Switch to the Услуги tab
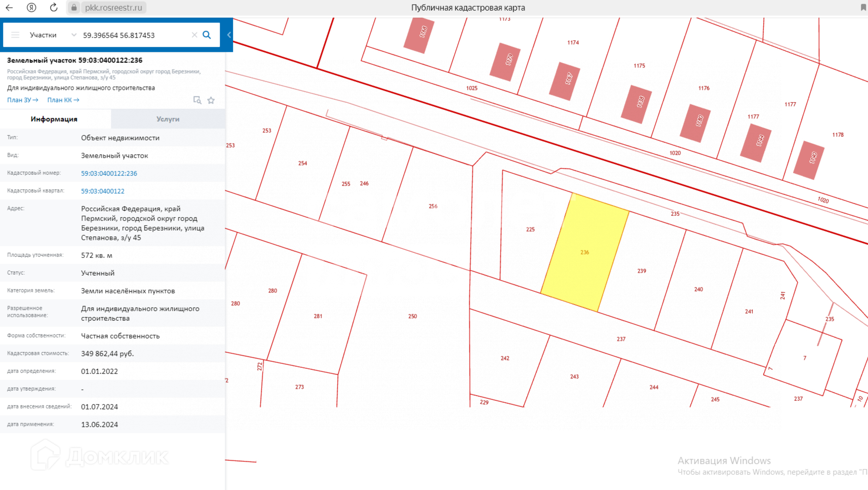The height and width of the screenshot is (490, 868). (168, 119)
